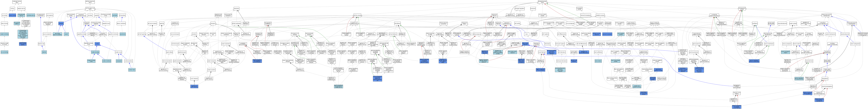
Task: Click the 'iron ion binding' node
Action: click(4, 52)
